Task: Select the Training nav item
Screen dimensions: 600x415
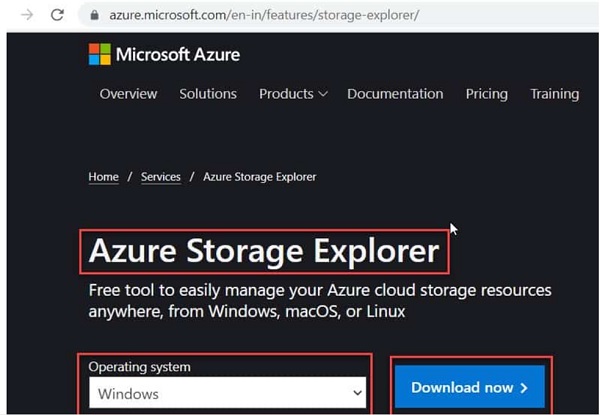Action: 555,94
